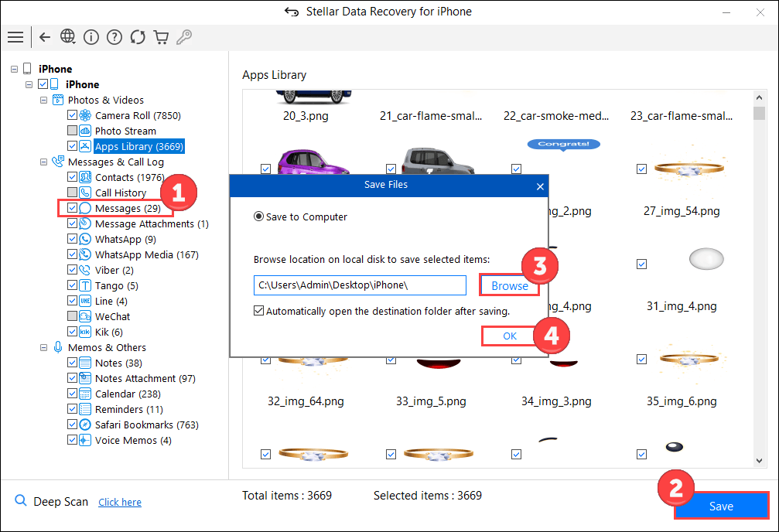Click the Messages bubble icon

[85, 208]
